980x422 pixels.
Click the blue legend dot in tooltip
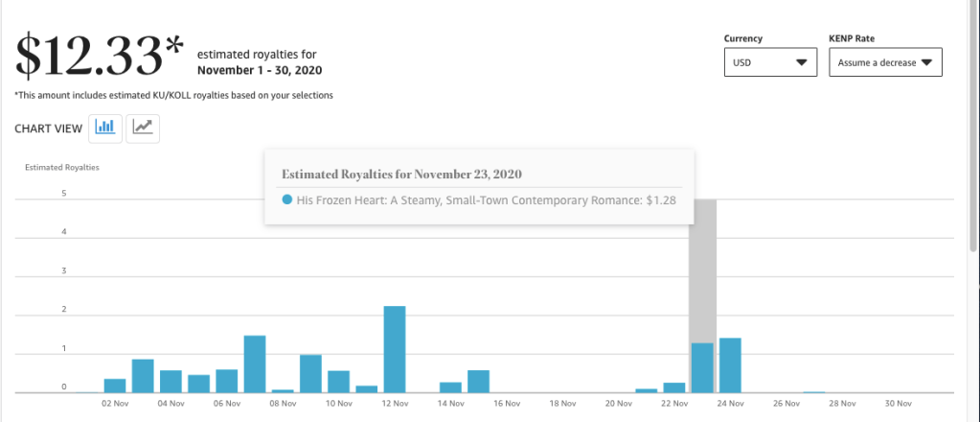(287, 199)
